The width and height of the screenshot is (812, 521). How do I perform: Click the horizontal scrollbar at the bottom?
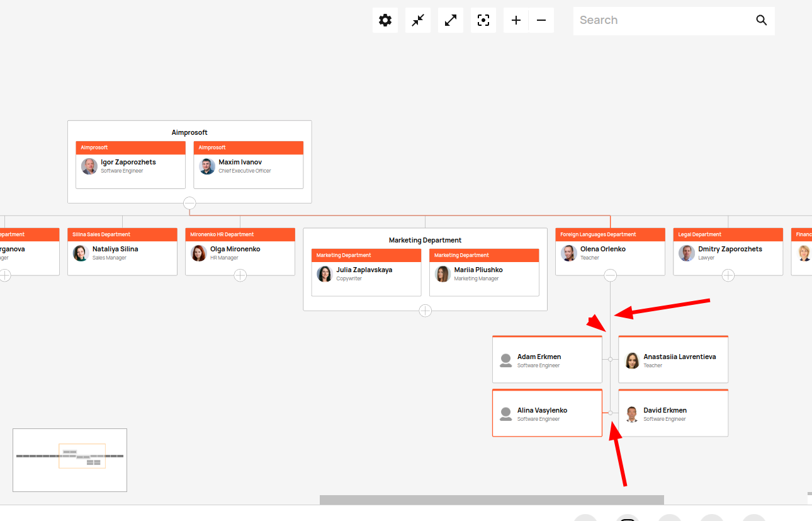(491, 499)
